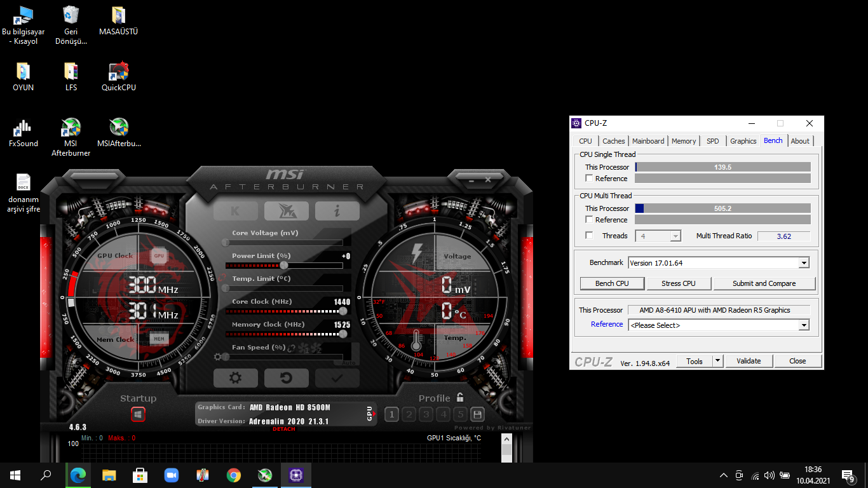This screenshot has height=488, width=868.
Task: Select profile slot 1
Action: coord(391,415)
